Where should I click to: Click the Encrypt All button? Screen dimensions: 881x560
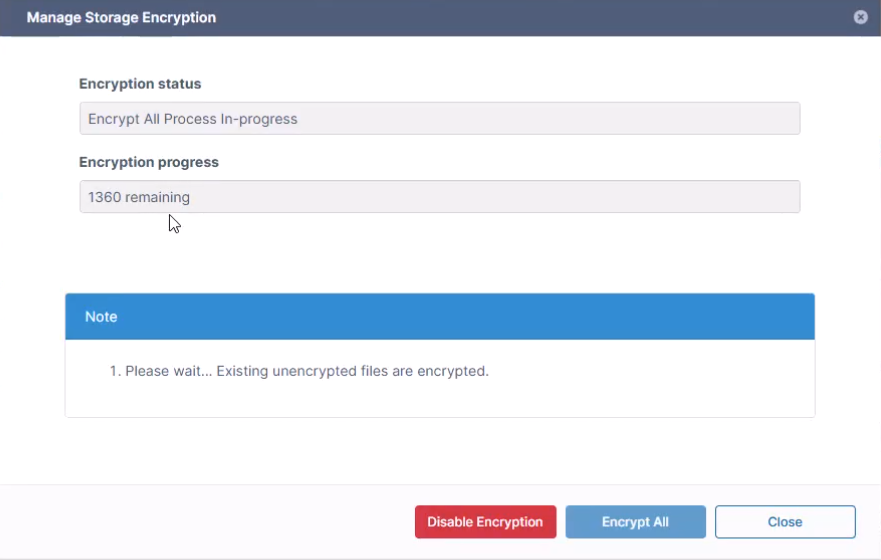635,522
